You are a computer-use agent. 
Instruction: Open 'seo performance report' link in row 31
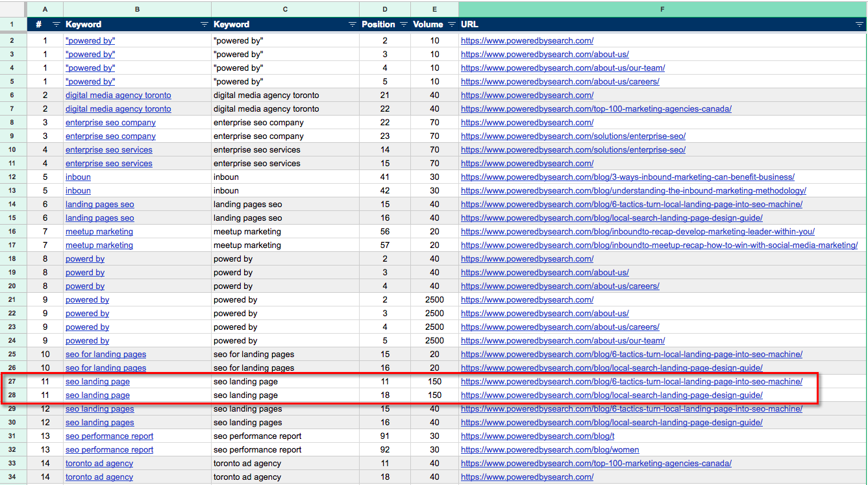(110, 436)
